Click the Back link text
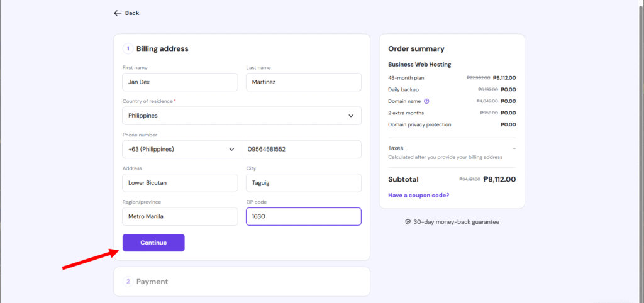This screenshot has height=303, width=644. click(132, 13)
